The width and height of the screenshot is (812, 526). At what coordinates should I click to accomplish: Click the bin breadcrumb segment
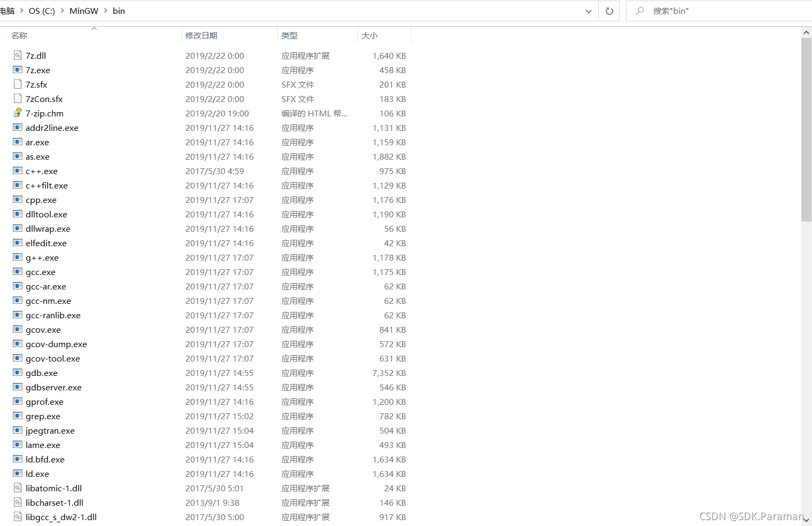[119, 10]
